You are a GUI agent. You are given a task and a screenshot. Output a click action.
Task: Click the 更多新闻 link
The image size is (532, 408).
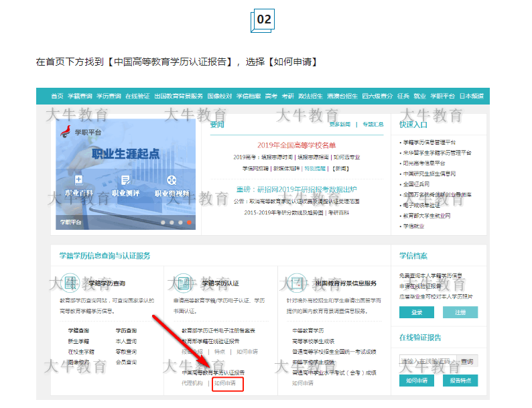coord(340,124)
